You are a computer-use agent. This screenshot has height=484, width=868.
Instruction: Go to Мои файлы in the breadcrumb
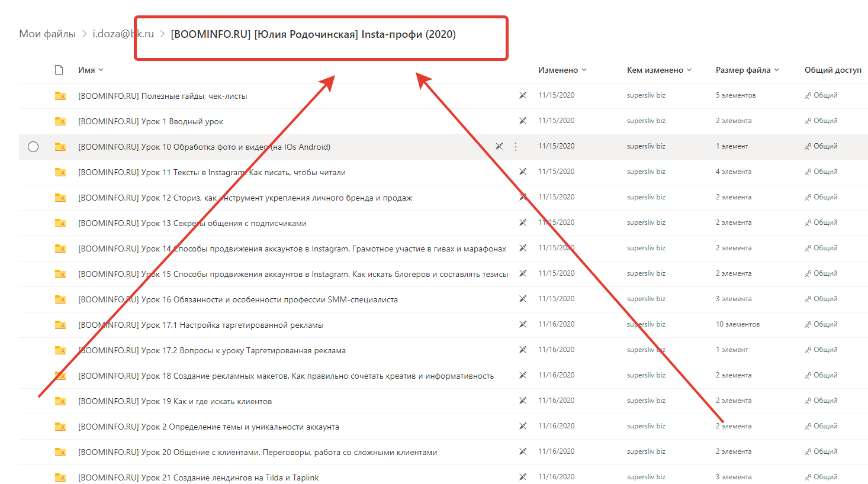[x=47, y=34]
